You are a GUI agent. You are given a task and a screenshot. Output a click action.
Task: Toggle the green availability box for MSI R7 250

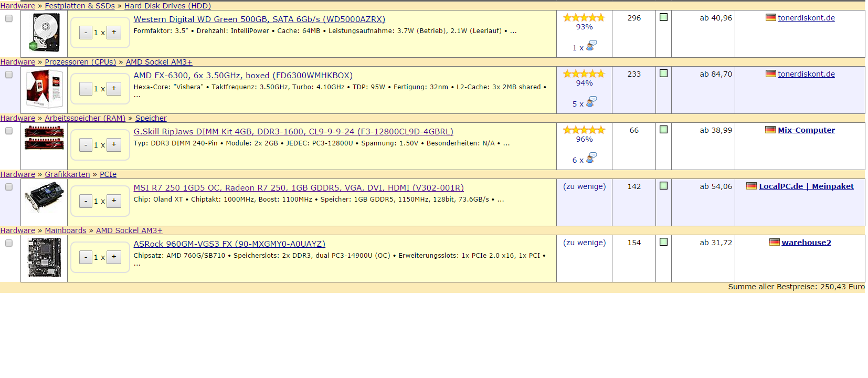663,186
